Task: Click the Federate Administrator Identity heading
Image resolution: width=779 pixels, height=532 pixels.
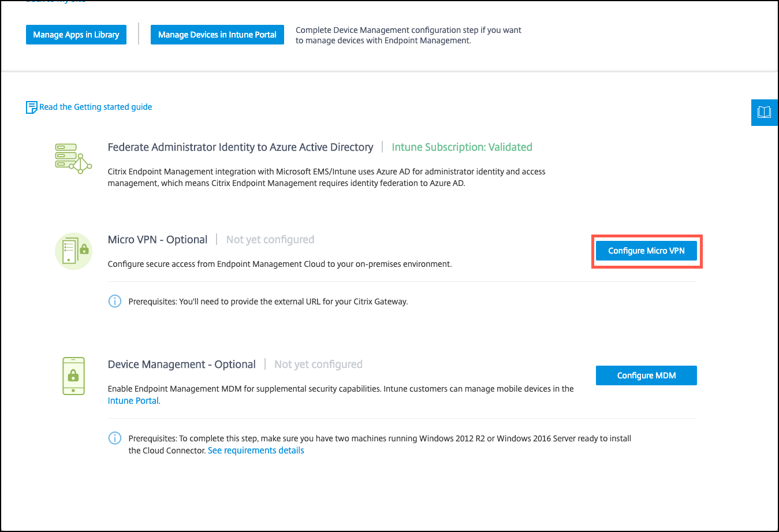Action: click(x=240, y=147)
